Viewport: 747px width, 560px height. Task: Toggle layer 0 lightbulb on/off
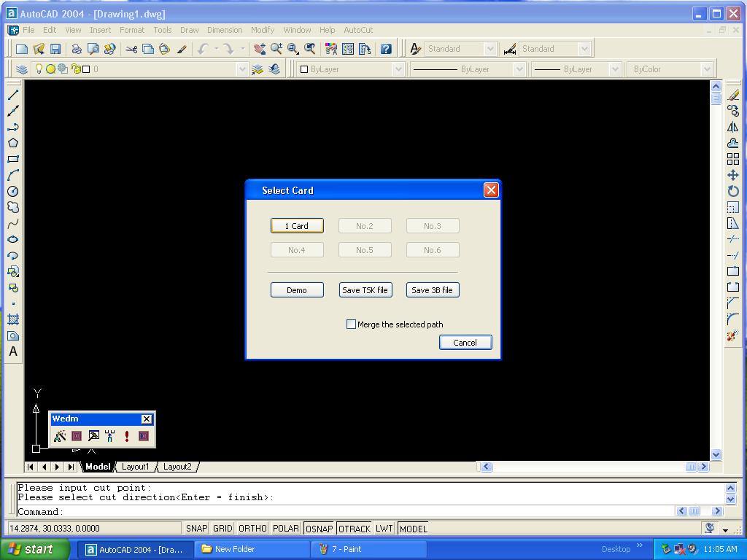pyautogui.click(x=39, y=69)
